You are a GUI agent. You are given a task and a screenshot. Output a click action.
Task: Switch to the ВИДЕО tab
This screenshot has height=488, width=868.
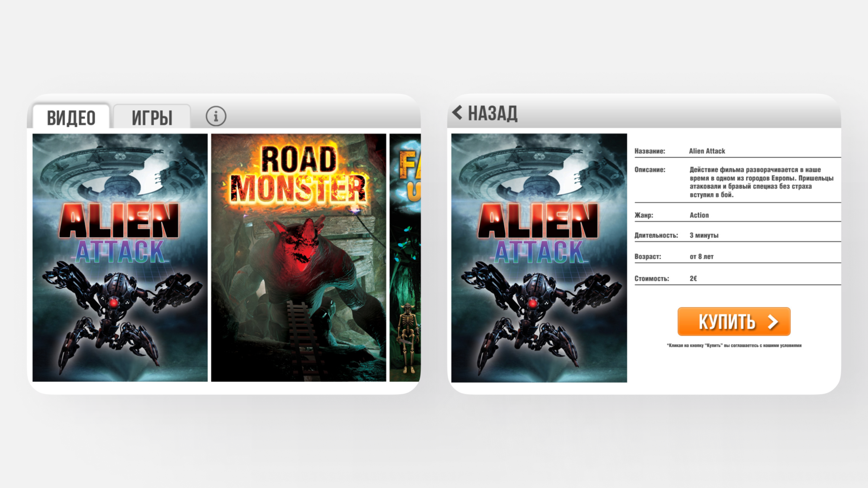[71, 117]
